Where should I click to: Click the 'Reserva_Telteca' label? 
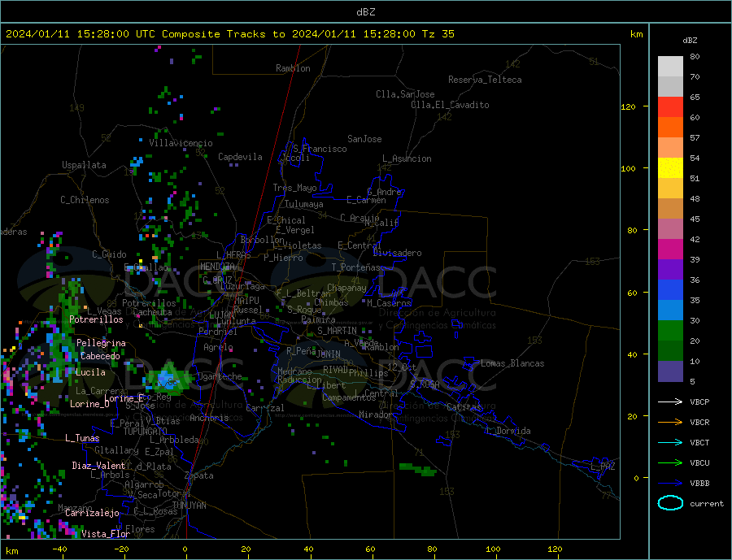[x=485, y=80]
